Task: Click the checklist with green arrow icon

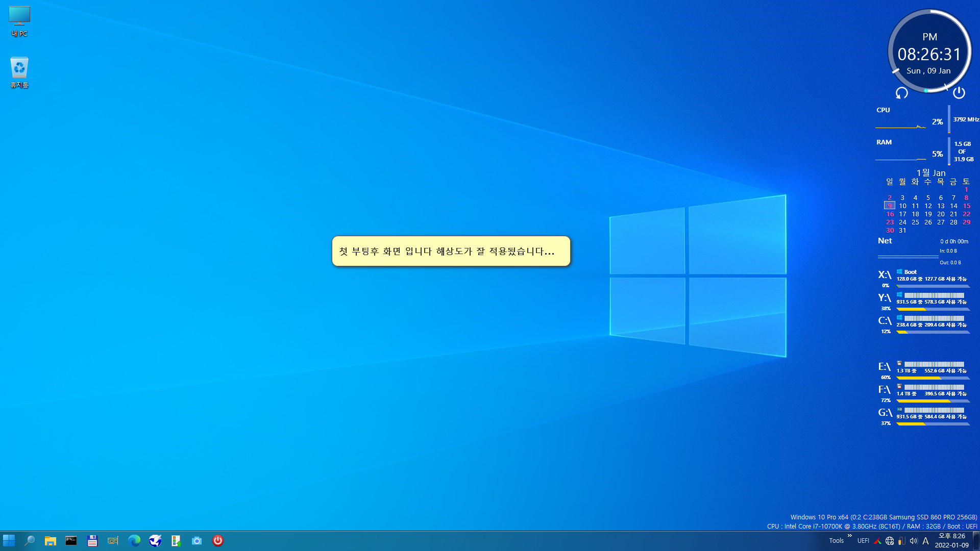Action: point(176,541)
